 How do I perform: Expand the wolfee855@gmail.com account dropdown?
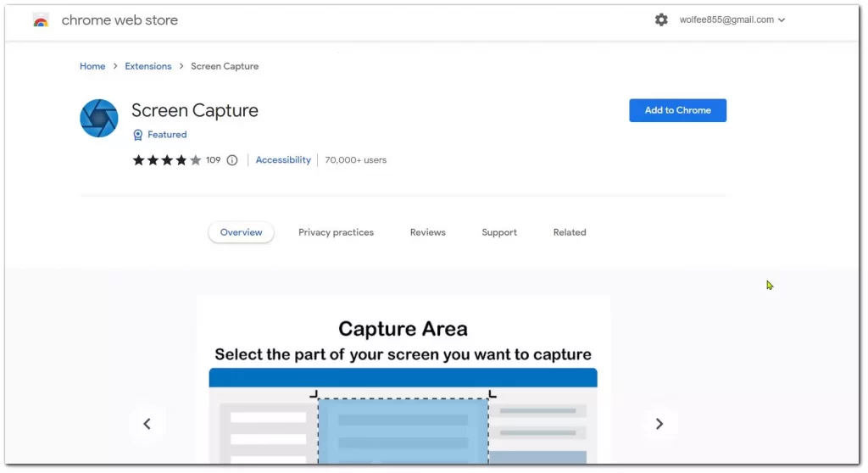pos(732,20)
